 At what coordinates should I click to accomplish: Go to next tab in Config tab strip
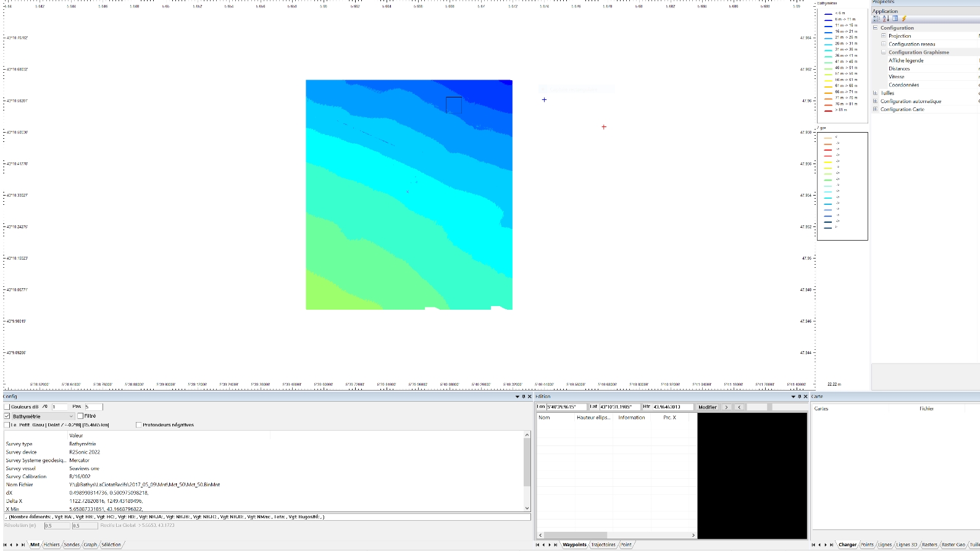17,545
